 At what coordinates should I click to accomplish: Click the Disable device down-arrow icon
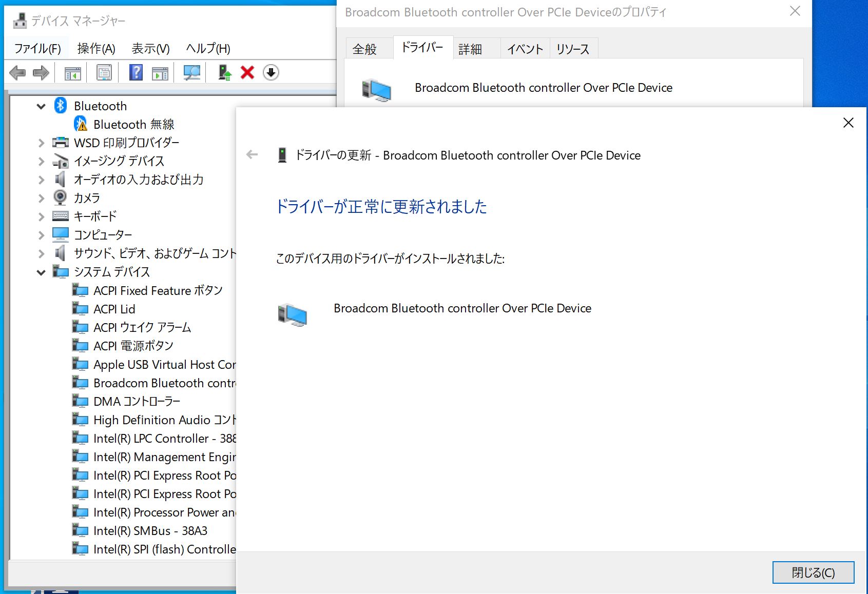pyautogui.click(x=271, y=72)
